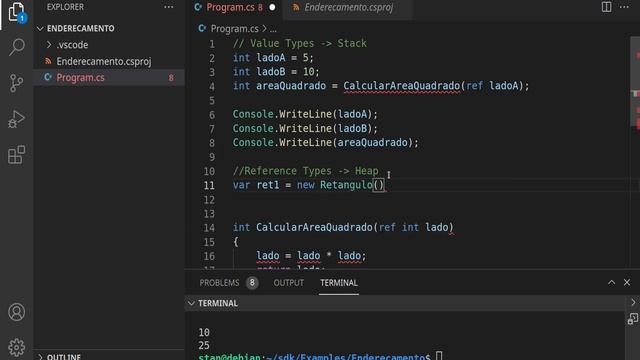Open the Extensions view
The image size is (640, 360).
16,155
